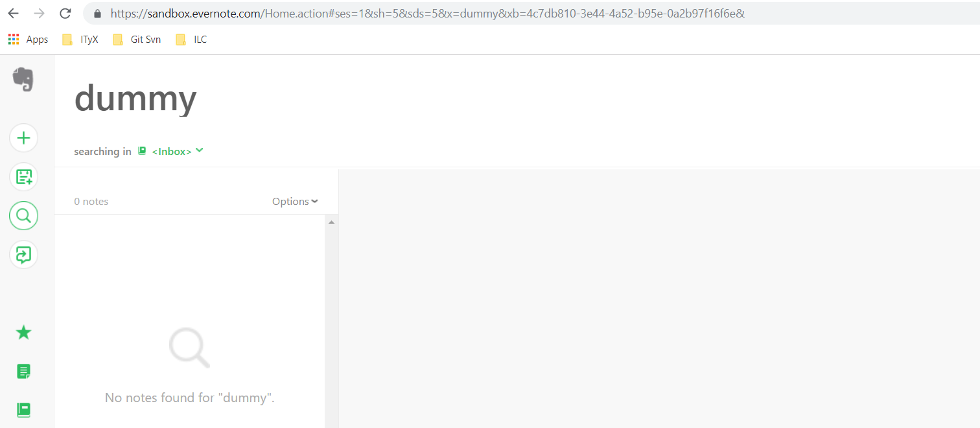
Task: Open the Git Svn bookmark folder
Action: (x=137, y=40)
